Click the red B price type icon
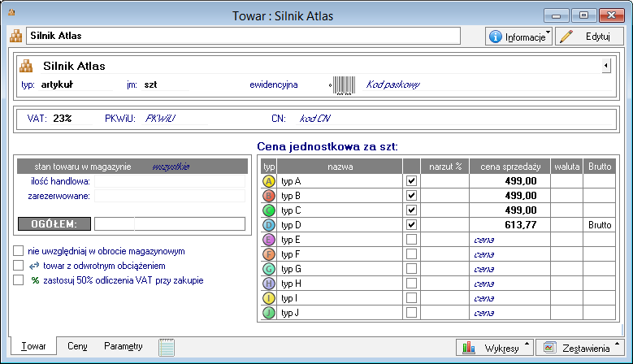Screen dimensions: 633x364 coord(268,196)
